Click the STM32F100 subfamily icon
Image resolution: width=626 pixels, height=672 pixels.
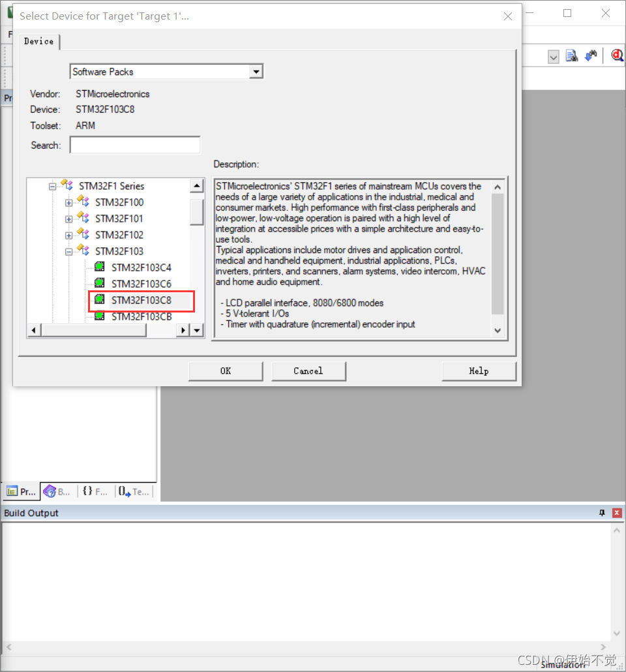(x=83, y=202)
